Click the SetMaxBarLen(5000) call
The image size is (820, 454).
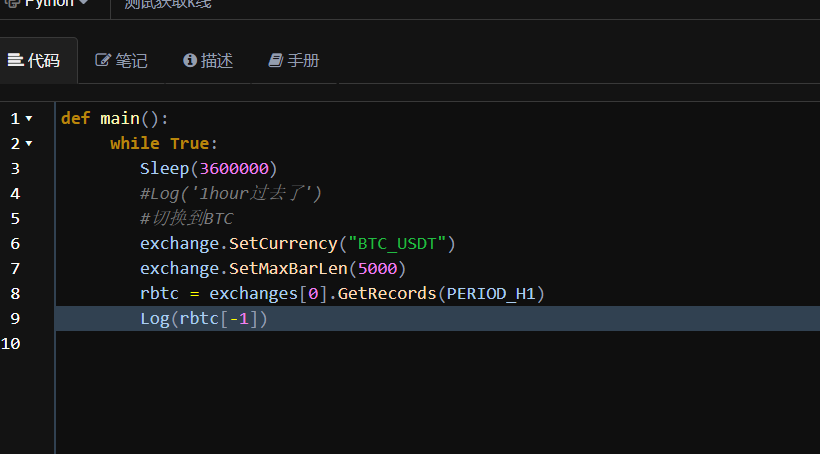pos(317,268)
